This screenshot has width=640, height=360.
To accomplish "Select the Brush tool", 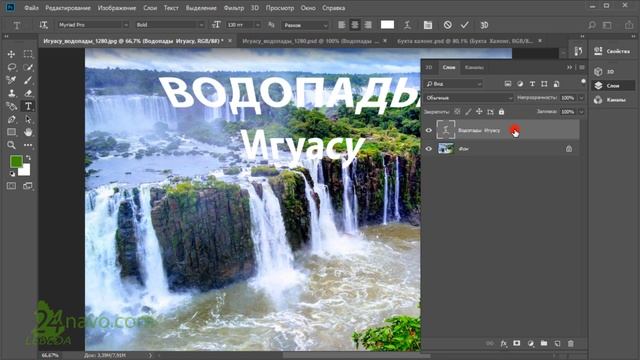I will coord(28,80).
